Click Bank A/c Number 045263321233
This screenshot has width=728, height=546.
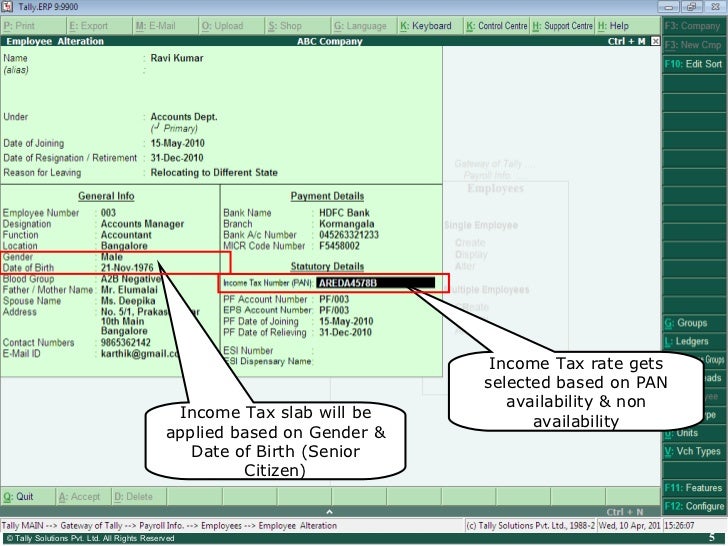pos(349,235)
